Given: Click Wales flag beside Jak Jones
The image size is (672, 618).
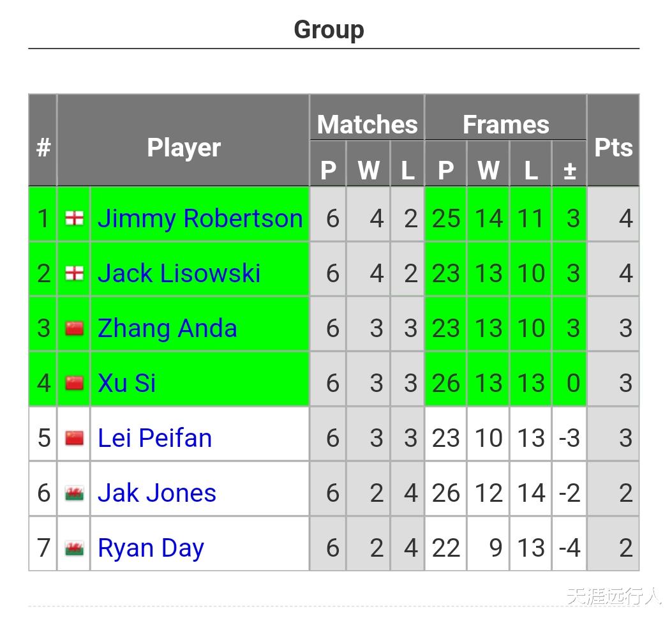Looking at the screenshot, I should pos(74,493).
